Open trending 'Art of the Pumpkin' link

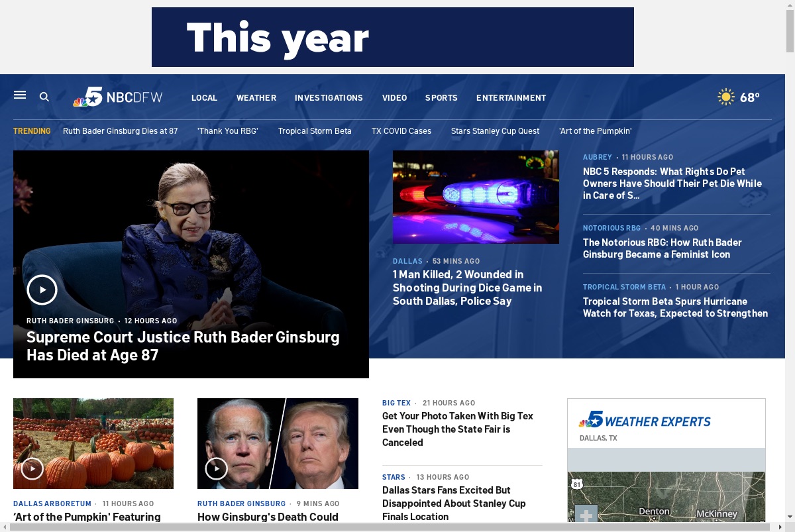pos(595,131)
